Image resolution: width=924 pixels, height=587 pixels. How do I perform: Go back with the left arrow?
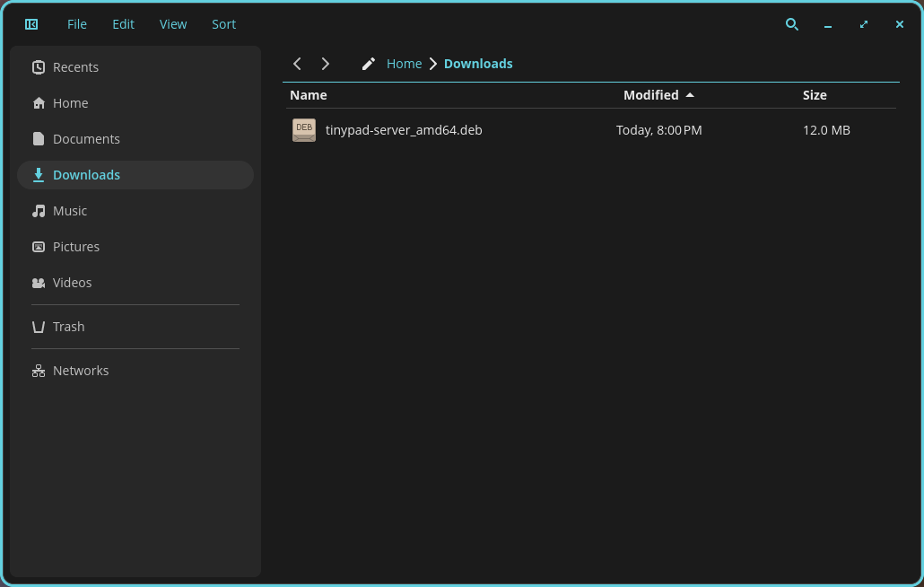coord(297,64)
